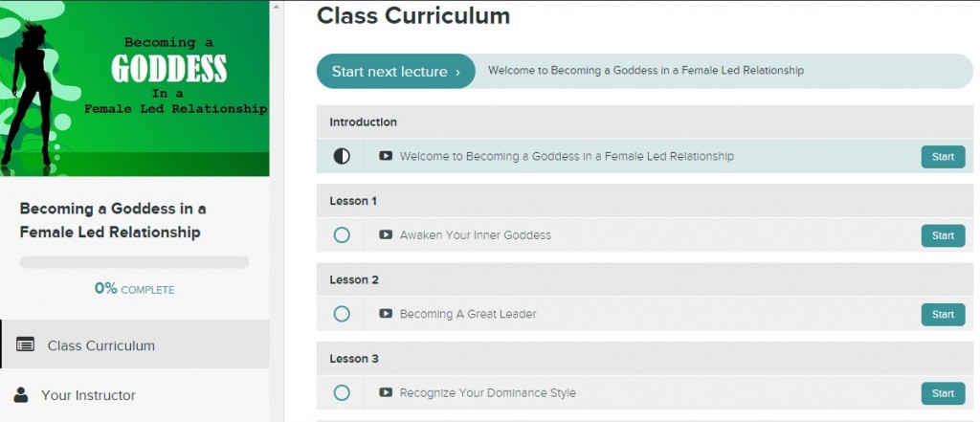Click the video icon beside Welcome lecture
This screenshot has height=422, width=980.
[x=386, y=156]
